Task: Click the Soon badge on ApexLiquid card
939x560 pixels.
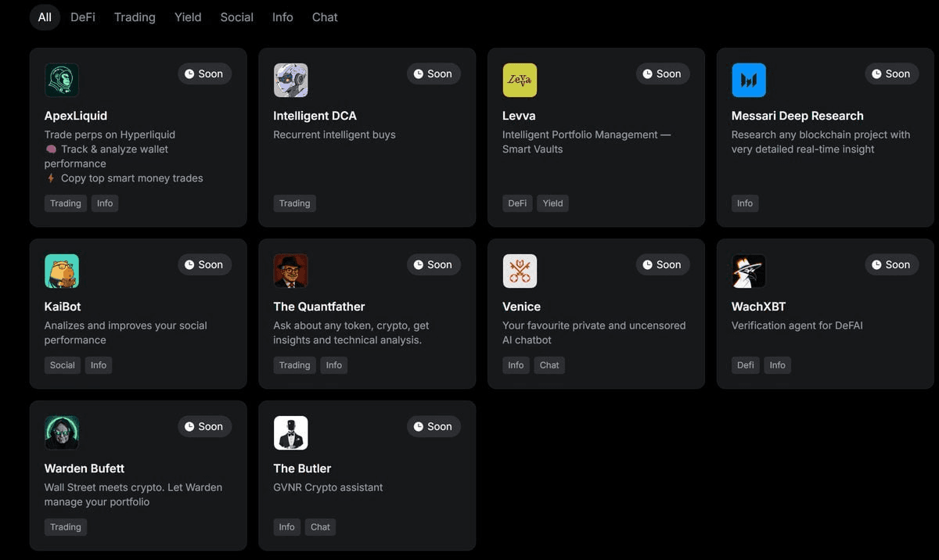Action: point(204,74)
